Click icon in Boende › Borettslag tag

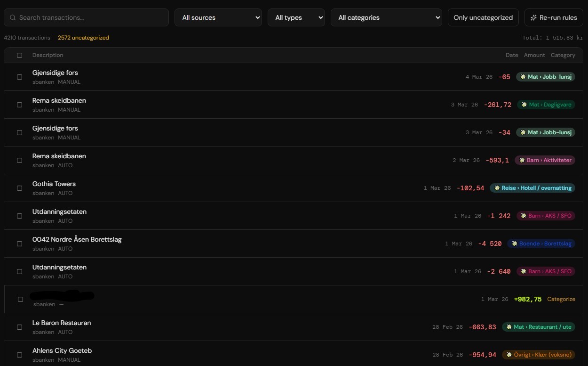[x=514, y=244]
